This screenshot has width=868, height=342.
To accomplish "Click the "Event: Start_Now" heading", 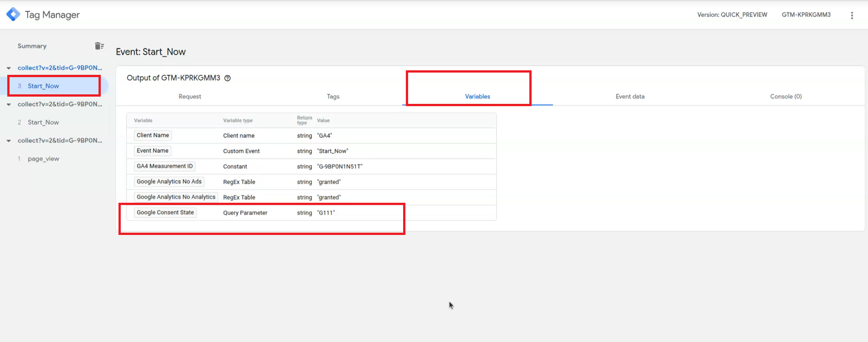I will (x=151, y=52).
